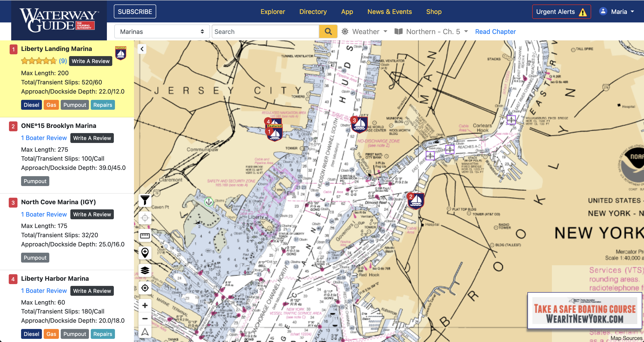Open the News & Events menu
The image size is (644, 342).
(389, 11)
